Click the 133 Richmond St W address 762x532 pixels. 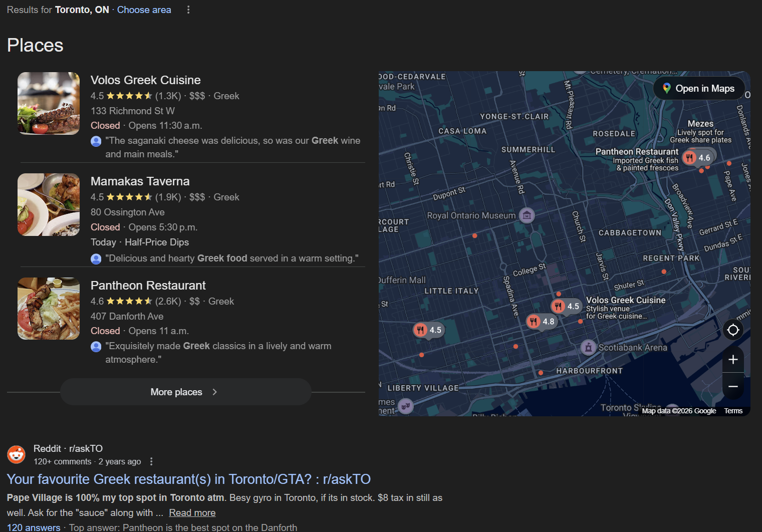tap(133, 111)
